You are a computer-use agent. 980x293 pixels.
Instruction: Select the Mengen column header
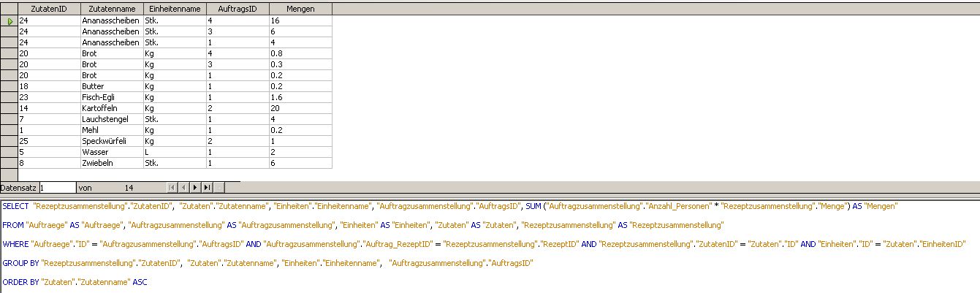300,8
